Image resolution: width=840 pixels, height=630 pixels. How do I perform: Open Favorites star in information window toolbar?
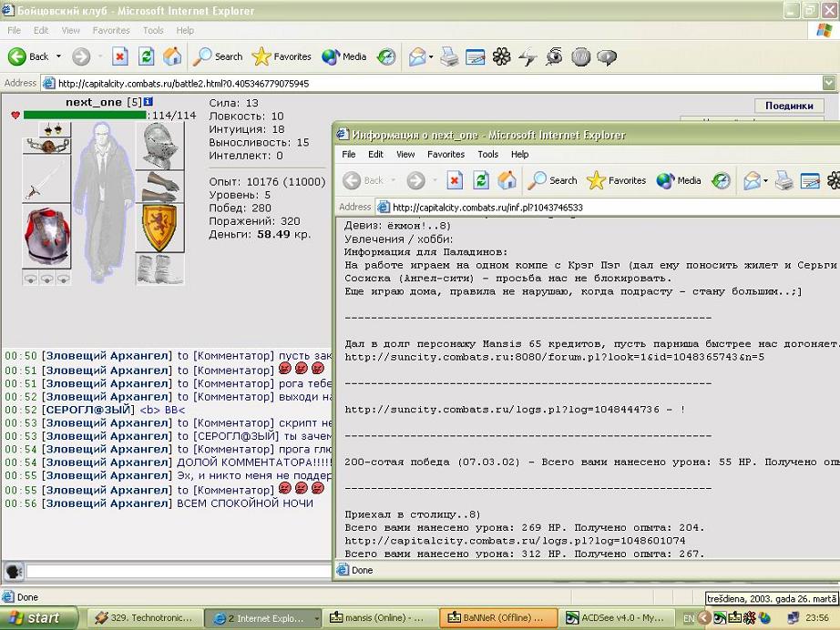617,180
